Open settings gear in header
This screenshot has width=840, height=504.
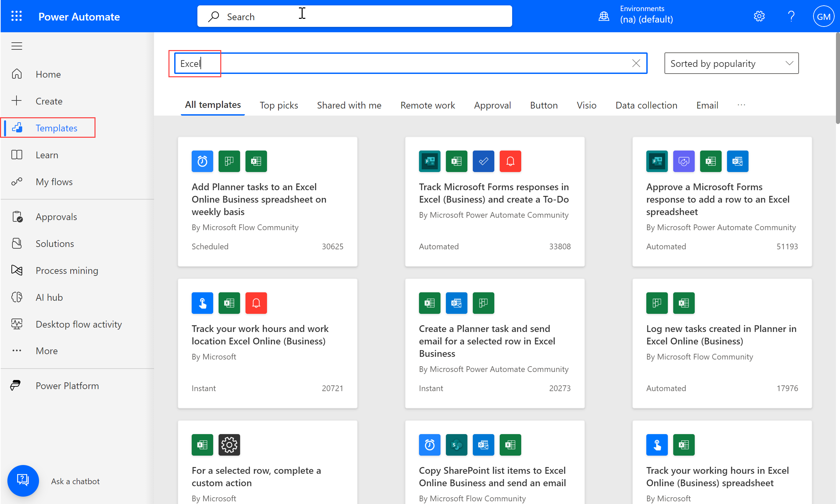[759, 16]
